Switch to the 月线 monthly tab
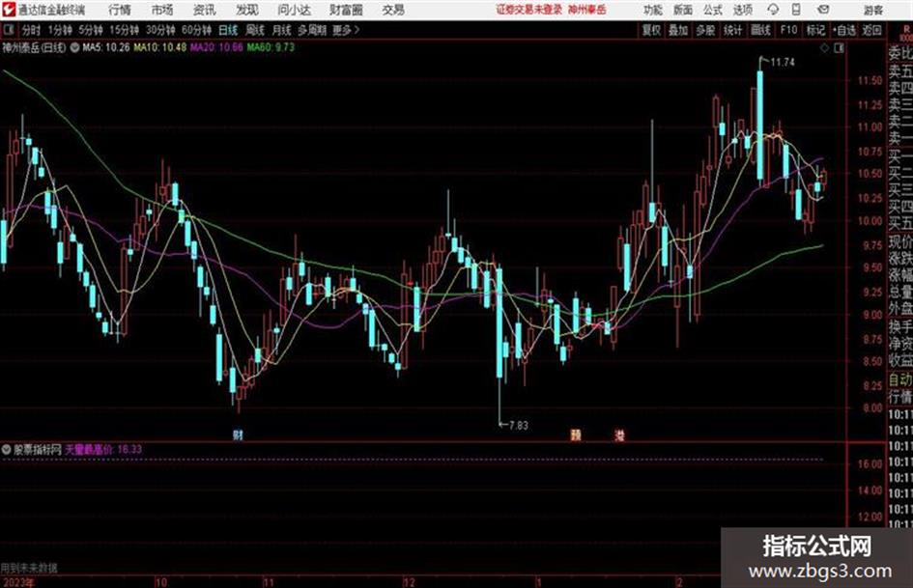Screen dimensions: 913x588 281,30
